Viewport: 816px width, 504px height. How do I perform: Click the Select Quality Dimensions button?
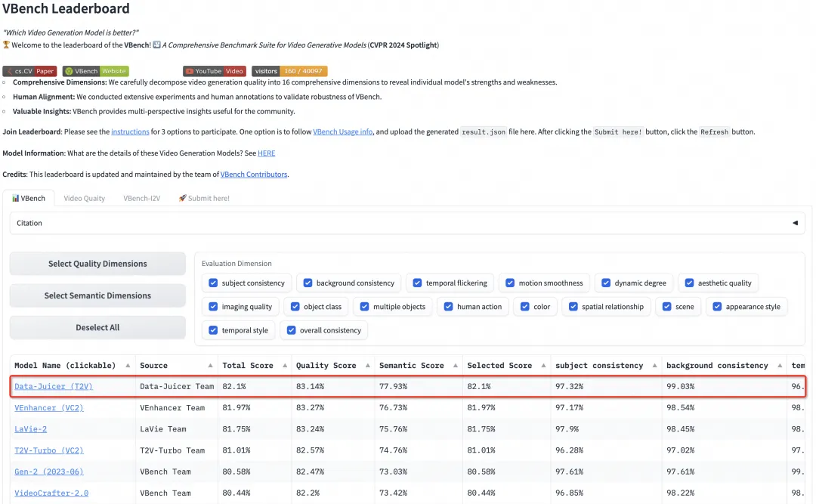point(97,264)
